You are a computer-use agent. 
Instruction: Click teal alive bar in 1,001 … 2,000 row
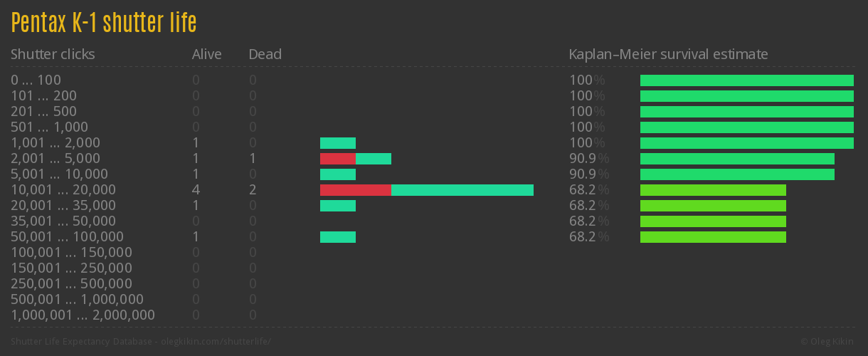pos(337,143)
